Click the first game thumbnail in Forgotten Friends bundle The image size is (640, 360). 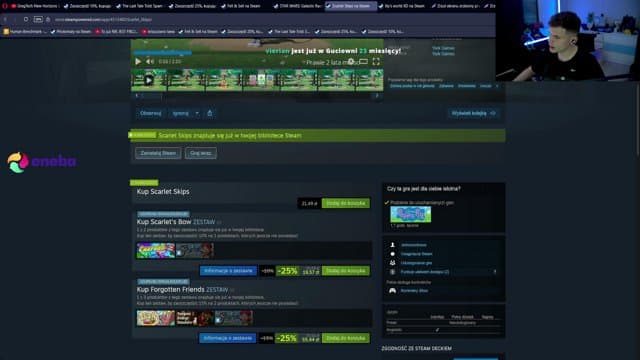[x=156, y=318]
